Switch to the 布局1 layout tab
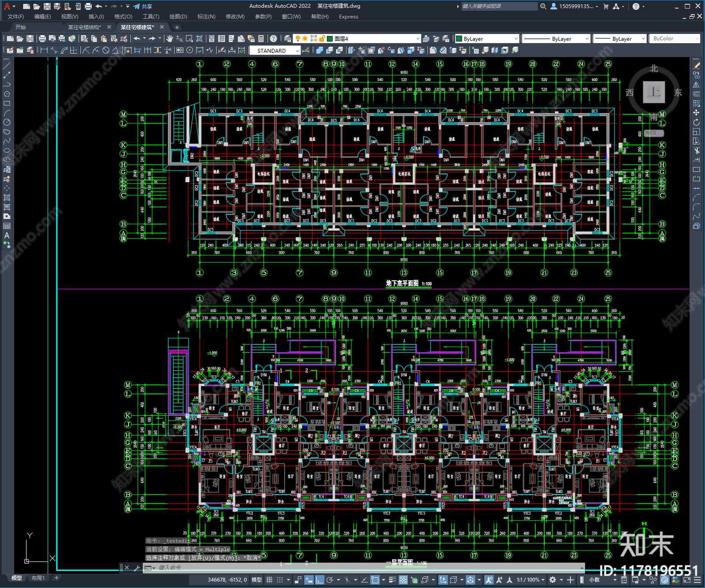This screenshot has height=588, width=705. coord(38,578)
